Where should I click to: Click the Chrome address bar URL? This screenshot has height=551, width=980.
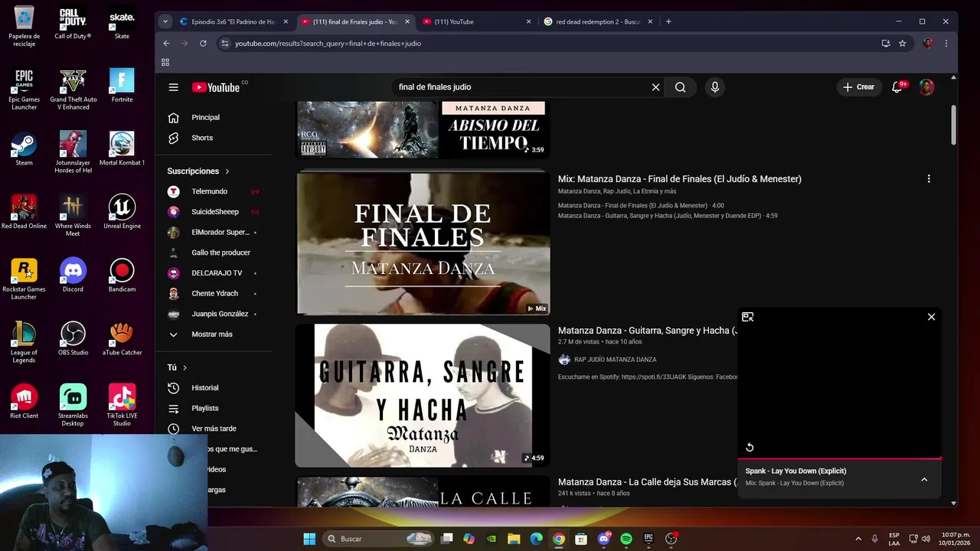328,44
